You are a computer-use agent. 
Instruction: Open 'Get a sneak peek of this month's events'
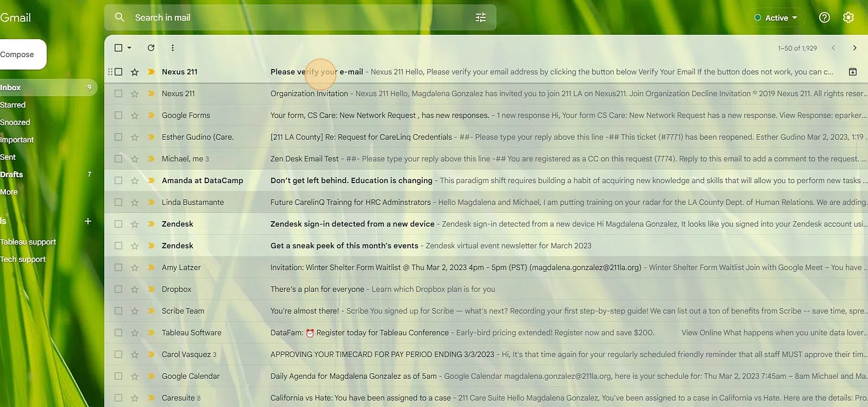486,246
